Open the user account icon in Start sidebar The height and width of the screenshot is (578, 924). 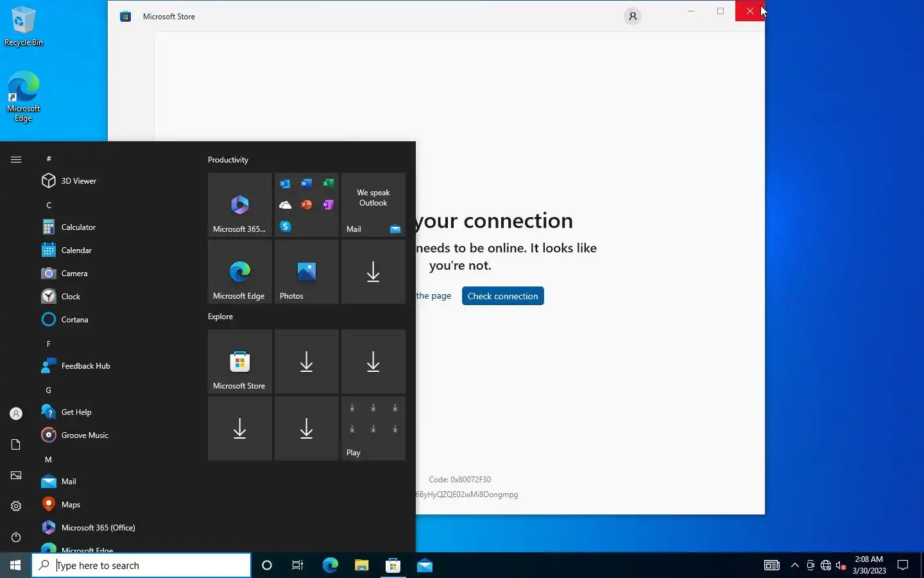point(16,414)
